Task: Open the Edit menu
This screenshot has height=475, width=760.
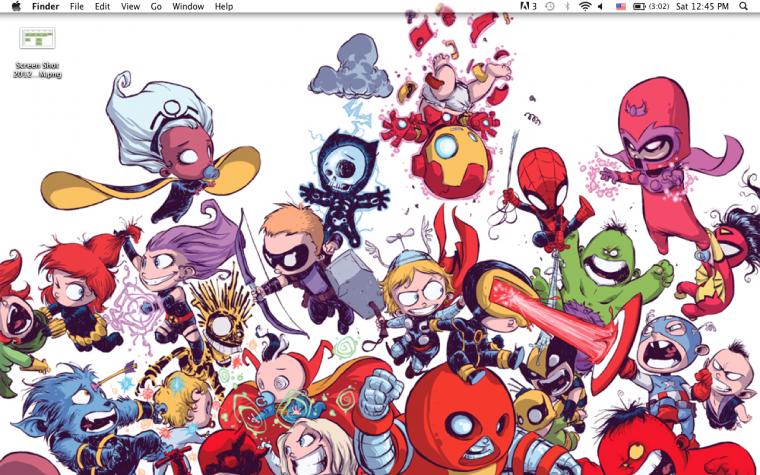Action: click(x=102, y=6)
